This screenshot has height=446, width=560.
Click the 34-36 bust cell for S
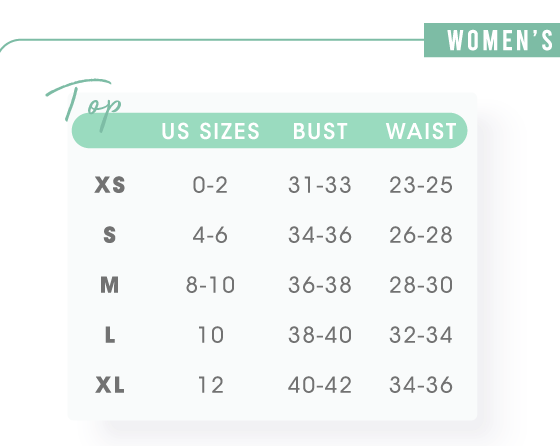[x=320, y=235]
